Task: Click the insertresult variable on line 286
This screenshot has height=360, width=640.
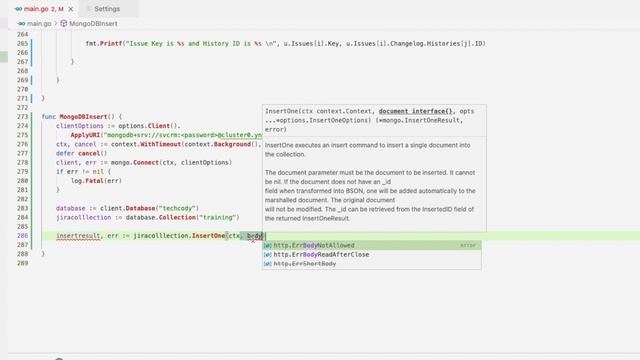Action: (x=78, y=236)
